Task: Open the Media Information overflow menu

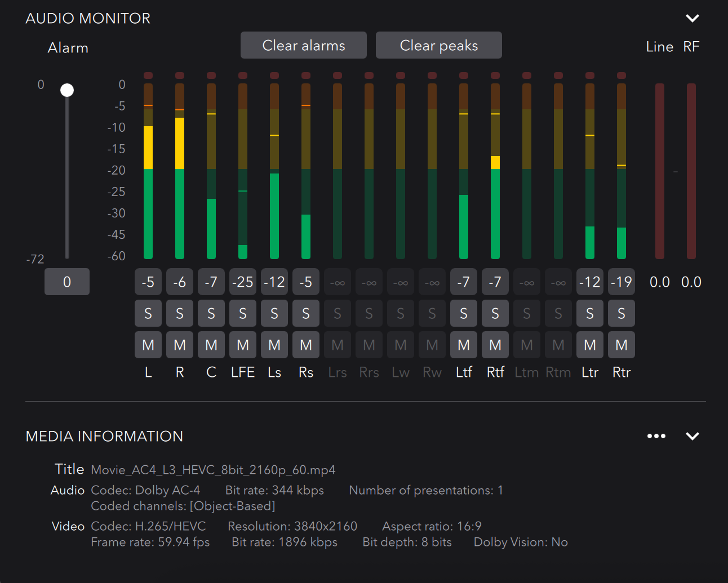Action: (x=656, y=436)
